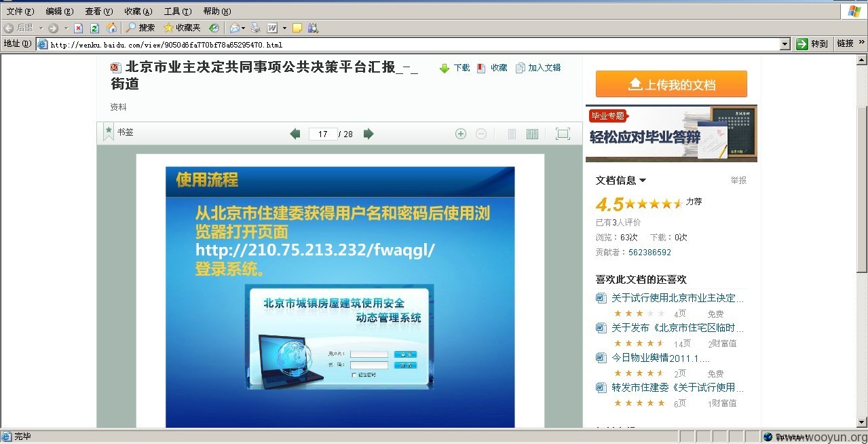
Task: Open the Favorites (收藏夹) star button
Action: pyautogui.click(x=182, y=28)
